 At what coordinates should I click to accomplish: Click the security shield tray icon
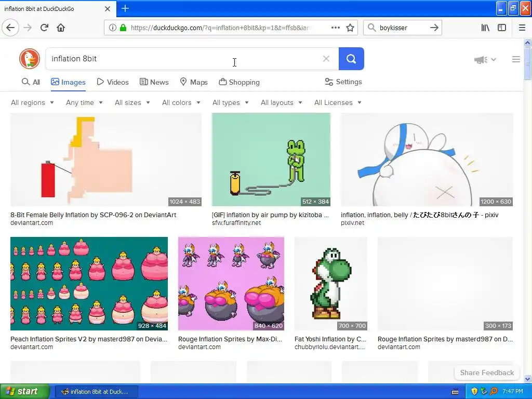(474, 392)
